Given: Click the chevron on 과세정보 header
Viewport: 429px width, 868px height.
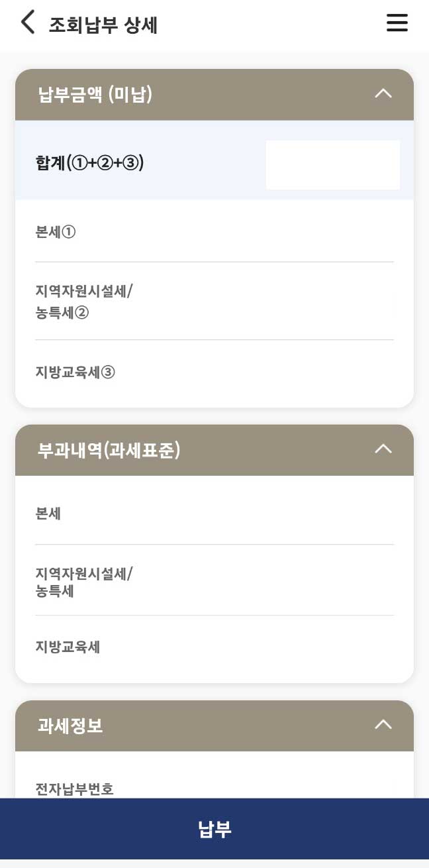Looking at the screenshot, I should tap(383, 724).
